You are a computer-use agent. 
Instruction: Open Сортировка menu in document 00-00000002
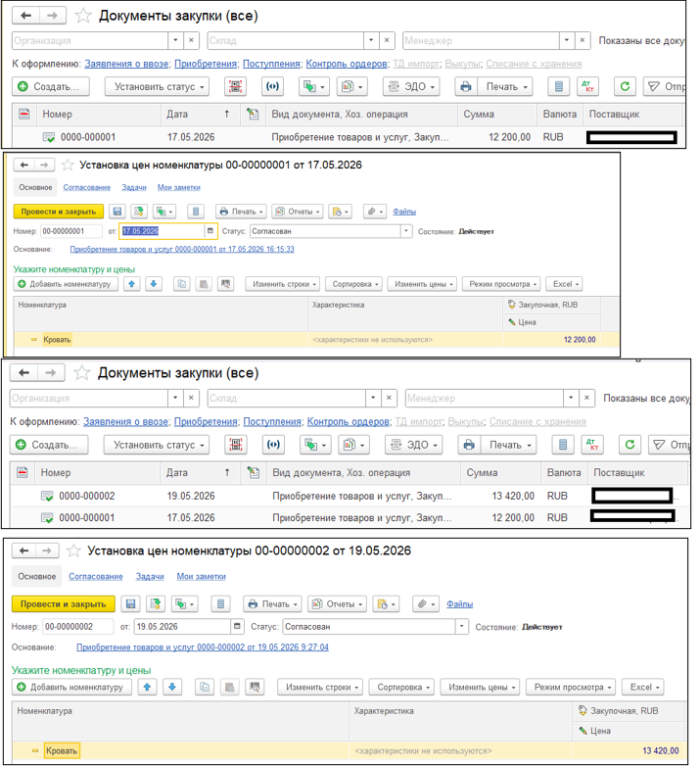click(x=401, y=688)
